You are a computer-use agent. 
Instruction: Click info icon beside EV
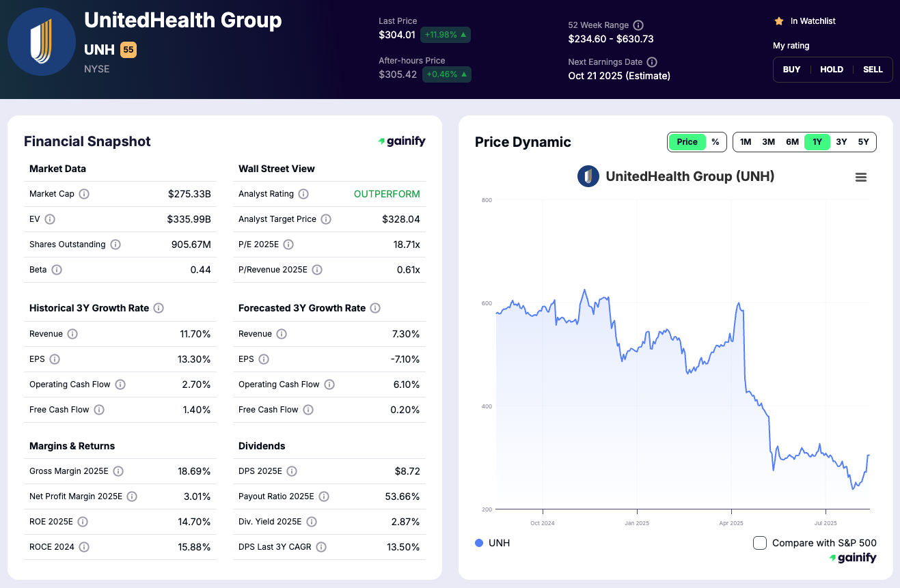click(x=50, y=219)
